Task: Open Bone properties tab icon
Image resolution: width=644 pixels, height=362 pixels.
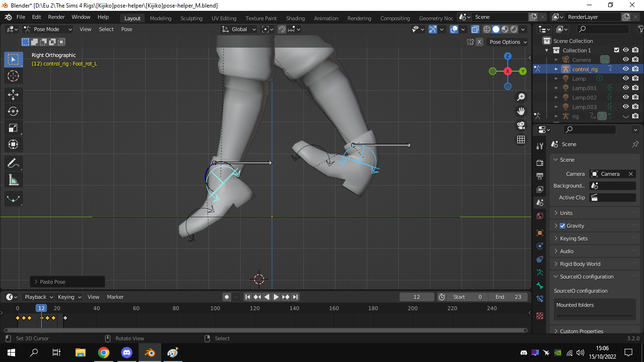Action: [x=540, y=286]
